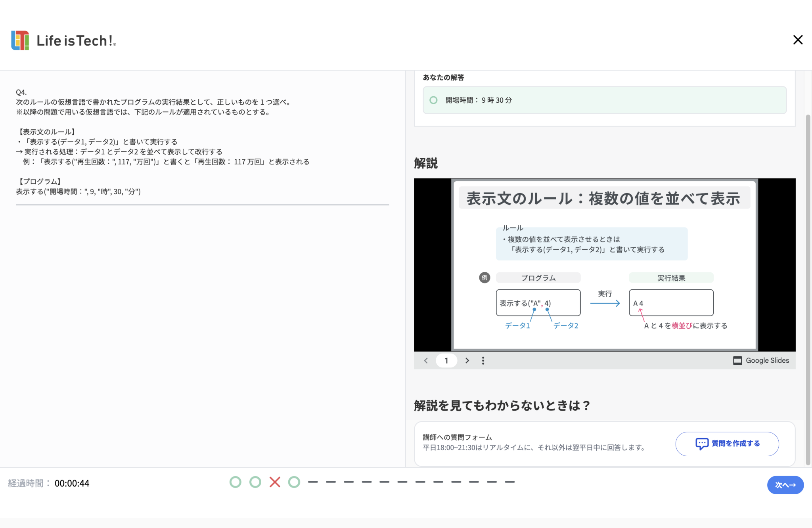The width and height of the screenshot is (812, 528).
Task: Select fourth question circle indicator
Action: coord(294,482)
